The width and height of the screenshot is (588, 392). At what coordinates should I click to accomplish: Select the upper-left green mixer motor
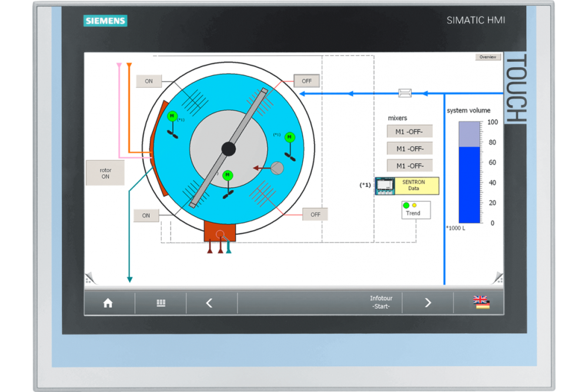[x=172, y=117]
